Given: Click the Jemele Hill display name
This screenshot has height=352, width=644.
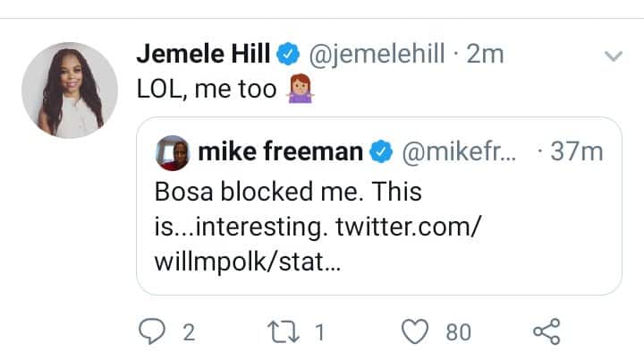Looking at the screenshot, I should pyautogui.click(x=204, y=54).
